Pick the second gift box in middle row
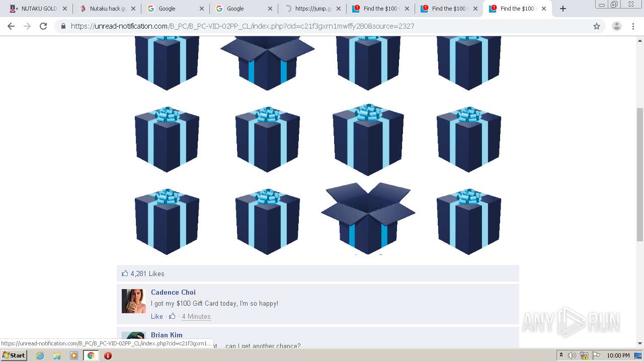644x362 pixels. (268, 139)
